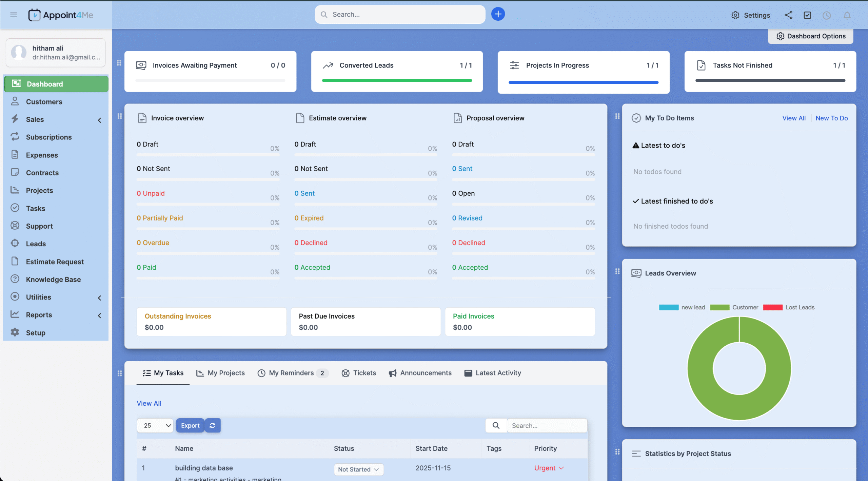Toggle the Lost Leads legend item
This screenshot has height=481, width=868.
click(x=788, y=307)
